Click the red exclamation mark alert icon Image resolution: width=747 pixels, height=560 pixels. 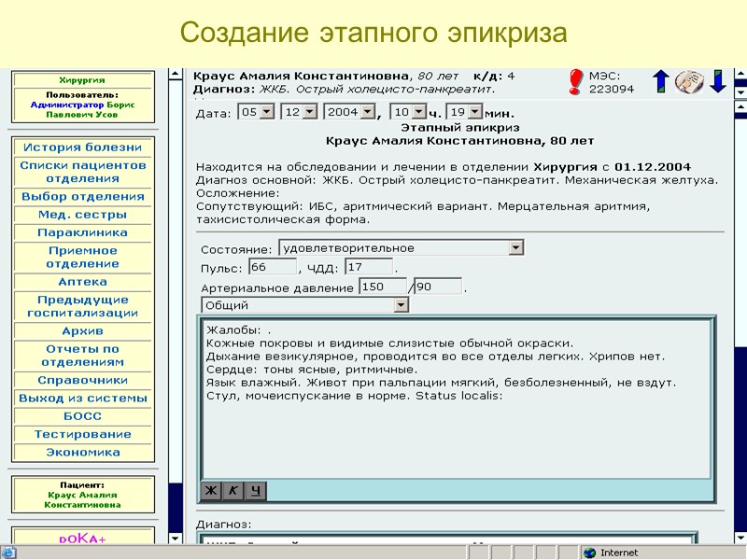pyautogui.click(x=576, y=82)
